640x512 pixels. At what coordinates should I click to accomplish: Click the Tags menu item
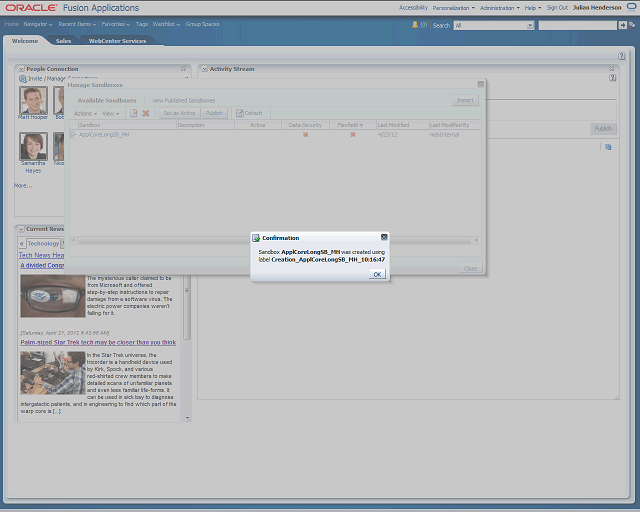pyautogui.click(x=142, y=24)
